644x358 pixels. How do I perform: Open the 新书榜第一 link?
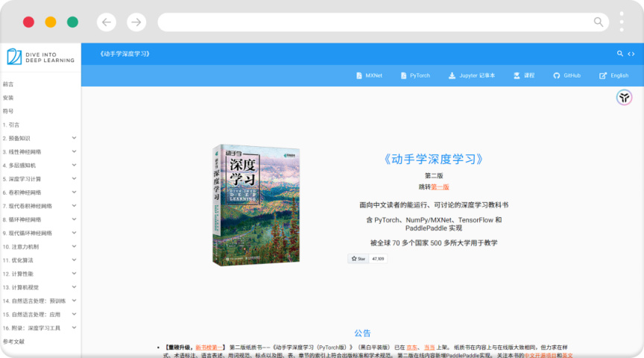click(x=209, y=348)
